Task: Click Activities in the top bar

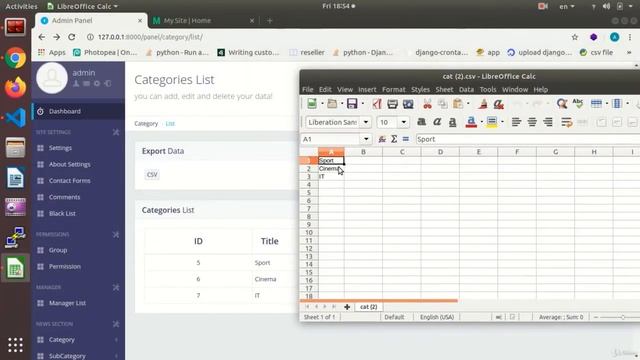Action: coord(21,6)
